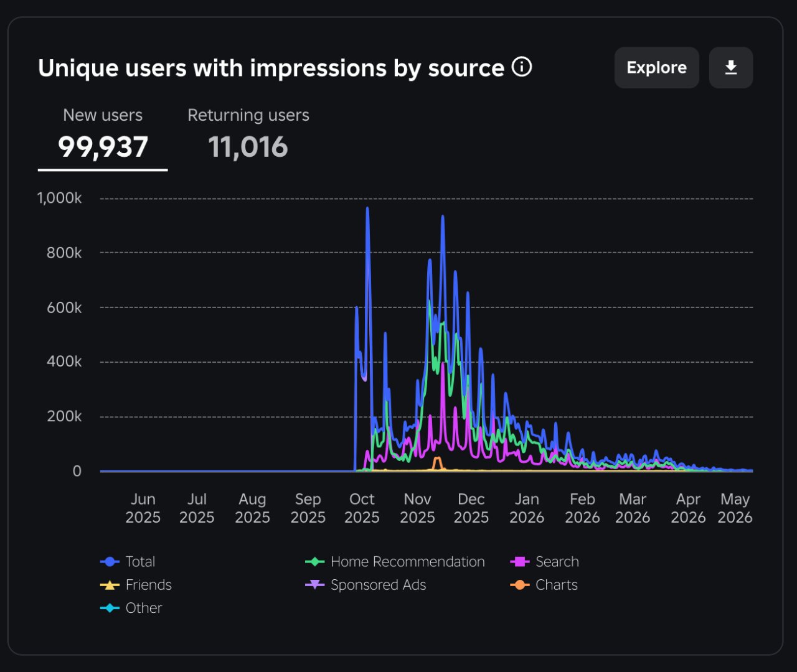The image size is (797, 672).
Task: Hide the Charts series in the legend
Action: (544, 585)
